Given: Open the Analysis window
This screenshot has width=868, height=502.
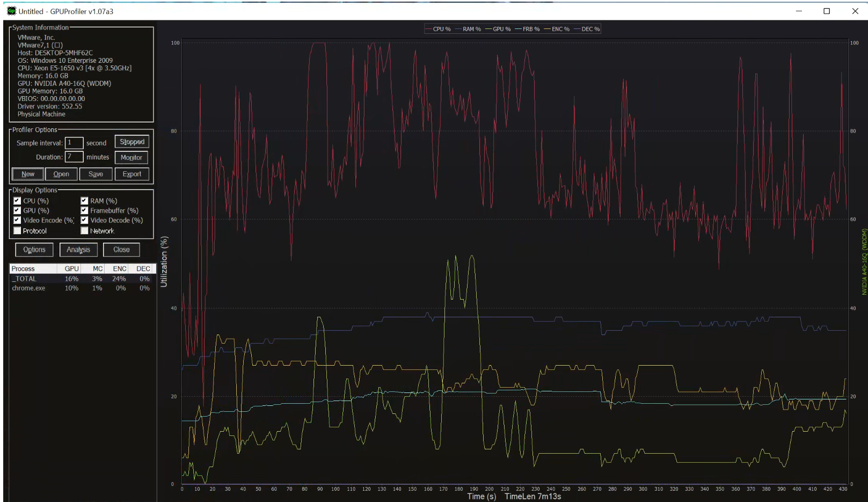Looking at the screenshot, I should coord(78,250).
